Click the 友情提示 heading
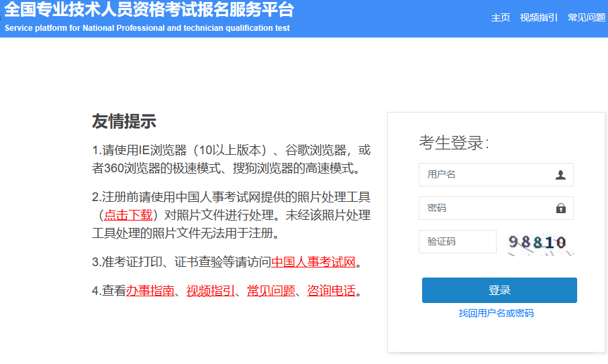Screen dimensions: 608x364 (x=124, y=121)
